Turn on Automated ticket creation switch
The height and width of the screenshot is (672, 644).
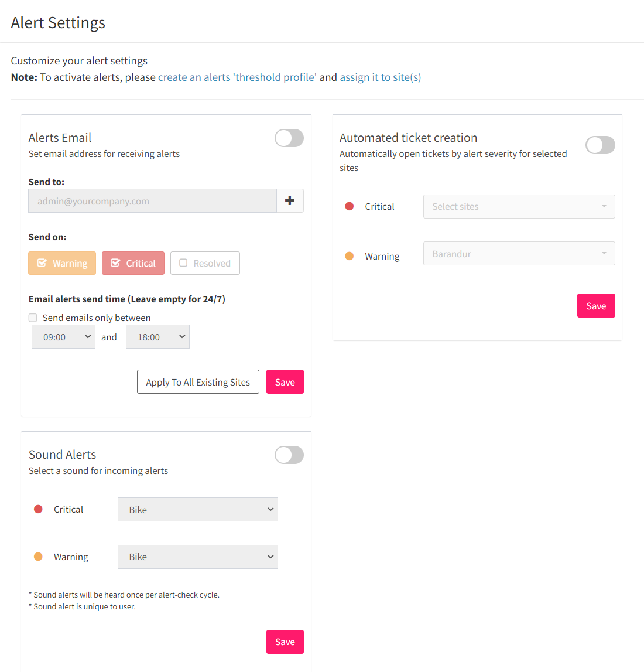click(600, 145)
